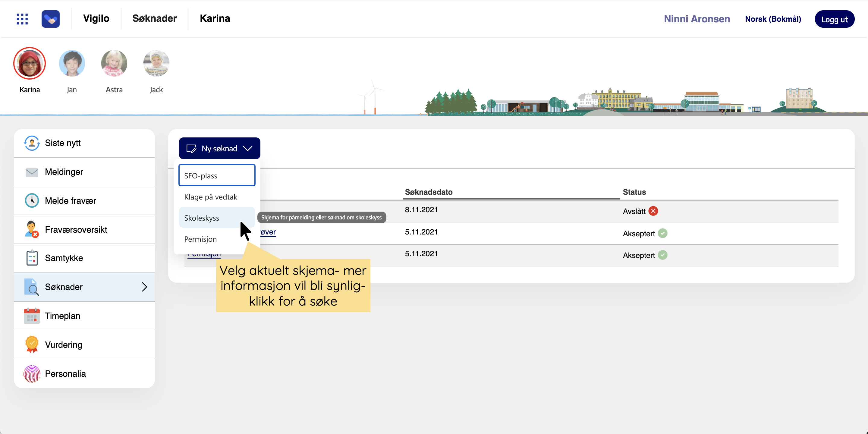Sort by Søknadsdato column header
This screenshot has width=868, height=434.
click(x=429, y=192)
